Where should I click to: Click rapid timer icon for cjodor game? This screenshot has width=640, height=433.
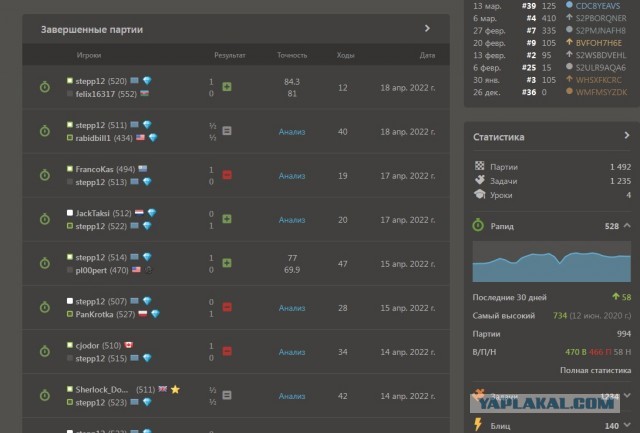(45, 351)
